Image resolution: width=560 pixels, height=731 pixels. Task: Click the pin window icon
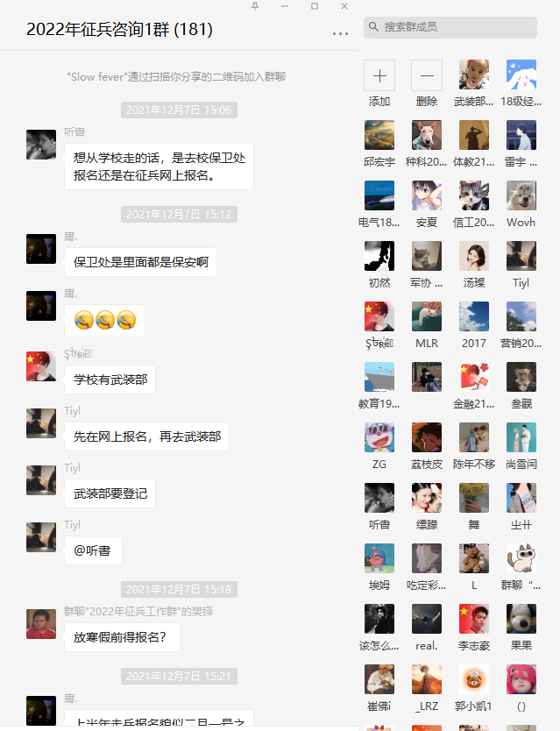(x=255, y=6)
